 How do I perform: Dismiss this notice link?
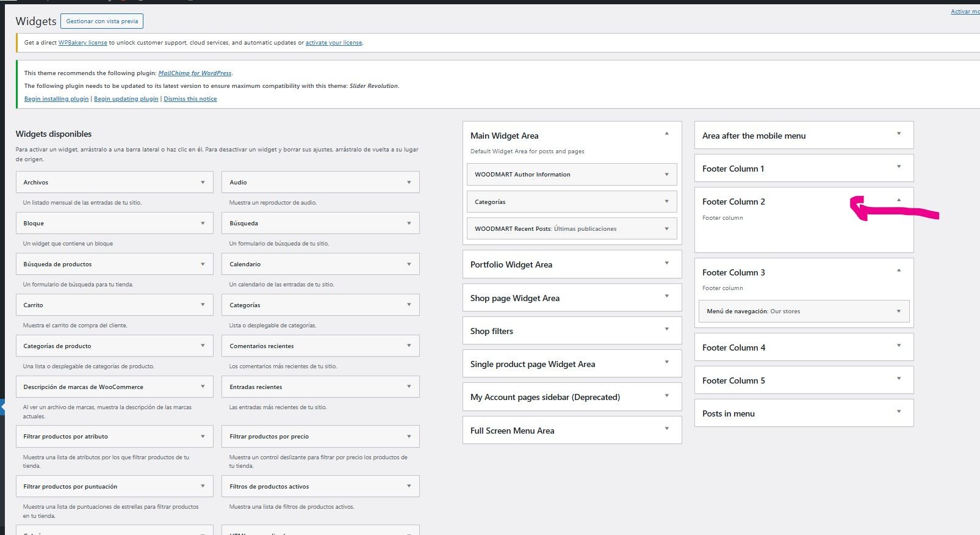(x=190, y=99)
